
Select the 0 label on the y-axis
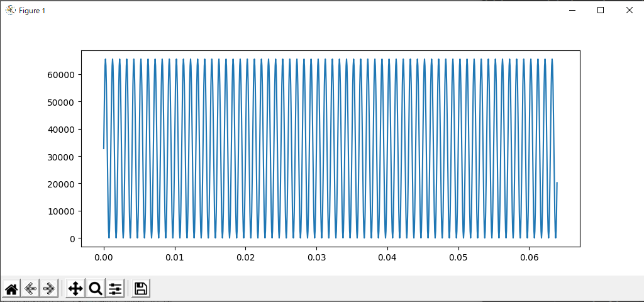(72, 238)
